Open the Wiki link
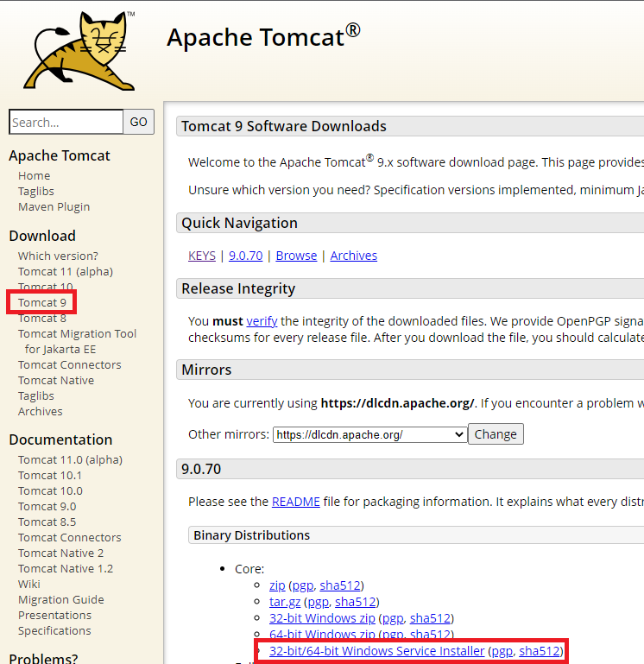This screenshot has width=644, height=664. point(29,584)
